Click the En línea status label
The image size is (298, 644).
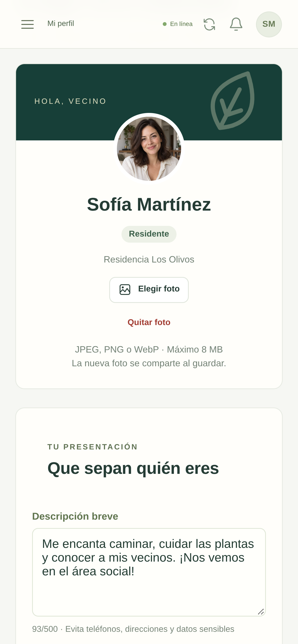point(181,24)
